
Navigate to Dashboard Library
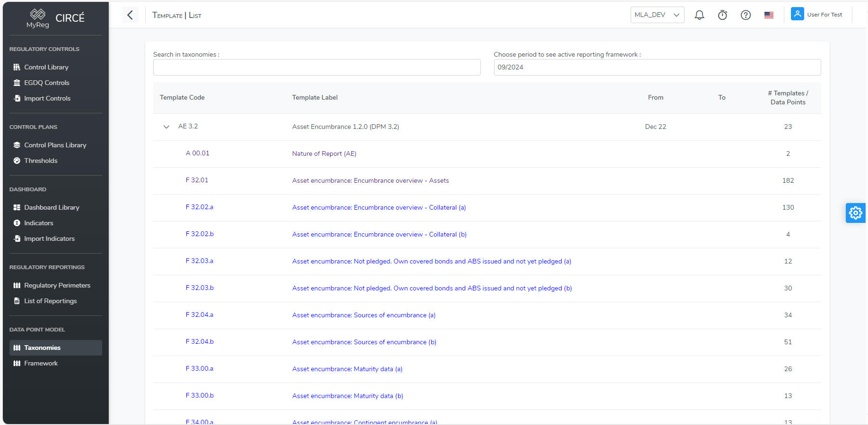(51, 207)
